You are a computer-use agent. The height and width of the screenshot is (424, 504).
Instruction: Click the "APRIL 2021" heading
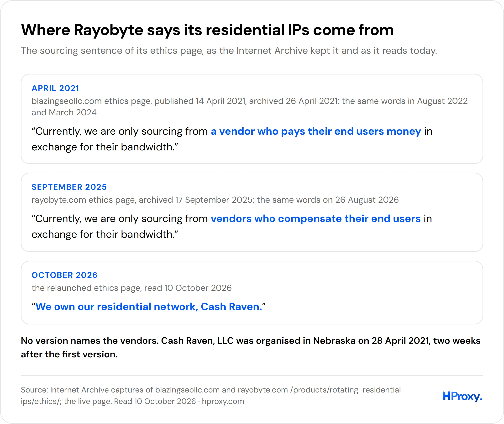click(56, 88)
